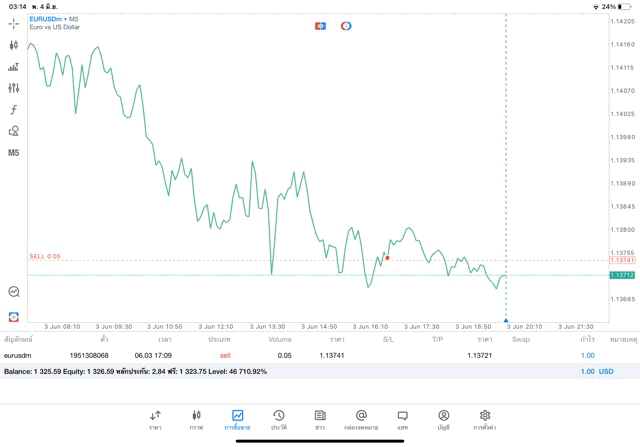Switch to the ประวัติ history tab

tap(278, 418)
